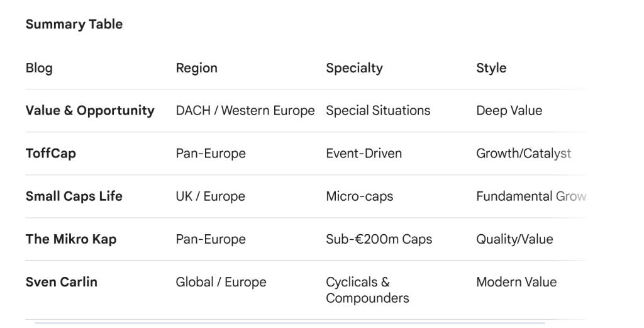The height and width of the screenshot is (328, 644).
Task: Click the Blog column header
Action: pyautogui.click(x=39, y=68)
